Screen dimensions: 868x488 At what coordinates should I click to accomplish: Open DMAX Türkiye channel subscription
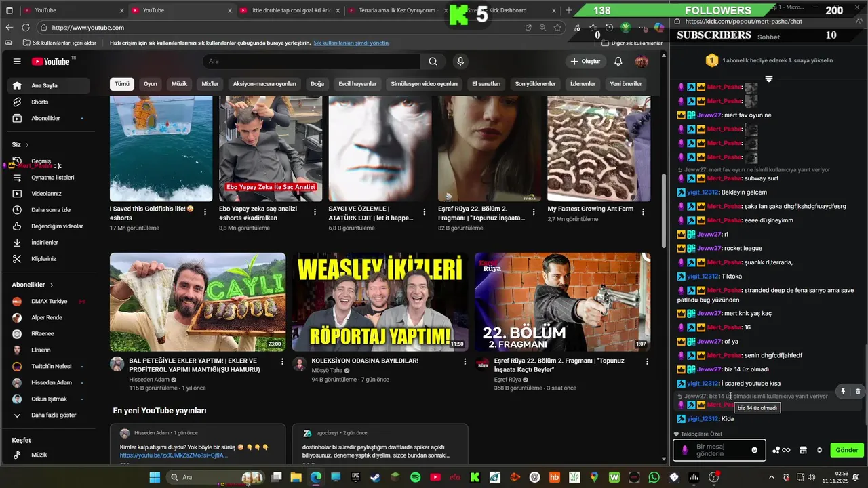tap(49, 302)
